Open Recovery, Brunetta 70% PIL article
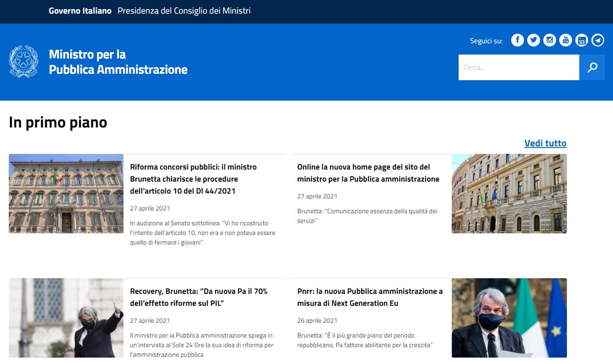Screen dimensions: 613x364 pos(199,297)
